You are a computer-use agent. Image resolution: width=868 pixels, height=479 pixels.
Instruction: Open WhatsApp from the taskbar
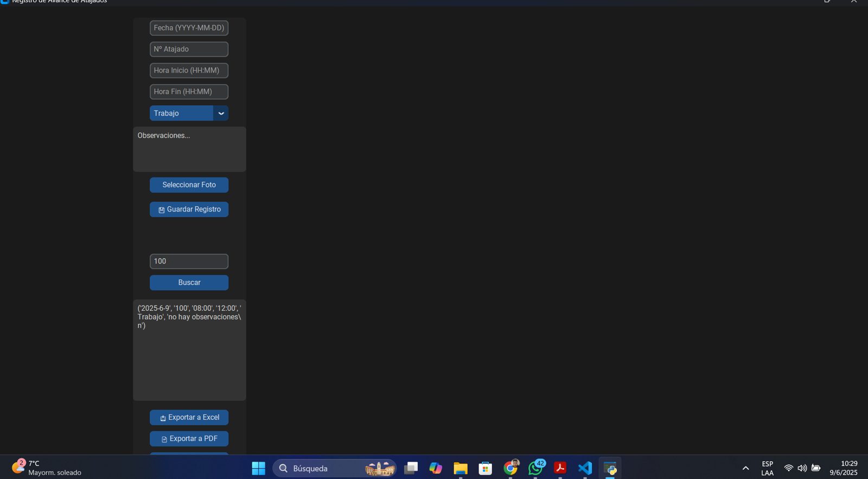535,468
